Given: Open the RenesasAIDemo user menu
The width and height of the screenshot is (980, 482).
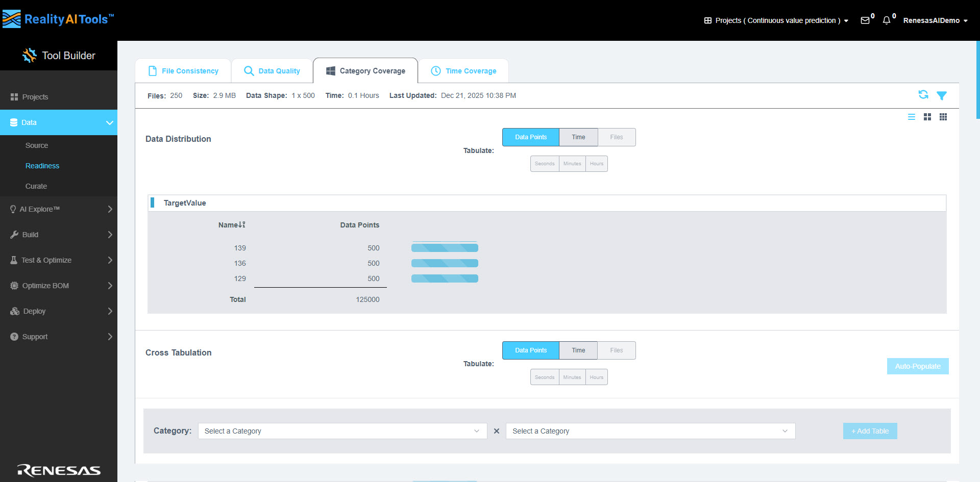Looking at the screenshot, I should (x=935, y=20).
